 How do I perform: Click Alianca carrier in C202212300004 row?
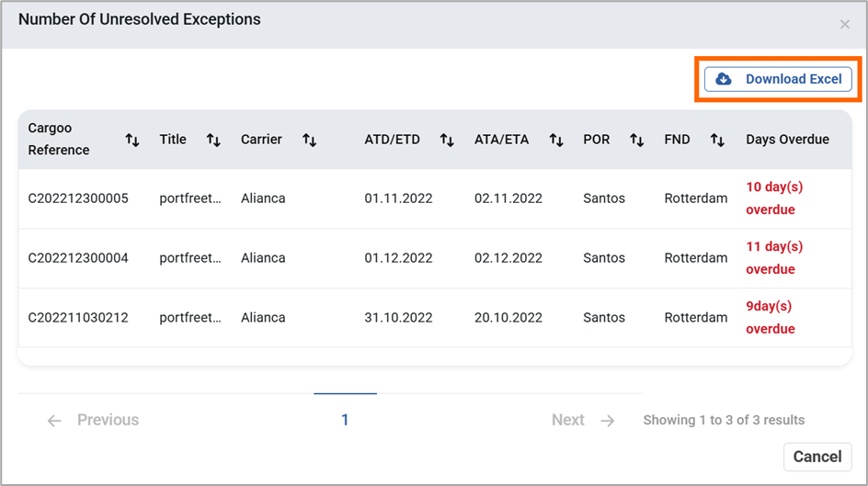tap(263, 258)
